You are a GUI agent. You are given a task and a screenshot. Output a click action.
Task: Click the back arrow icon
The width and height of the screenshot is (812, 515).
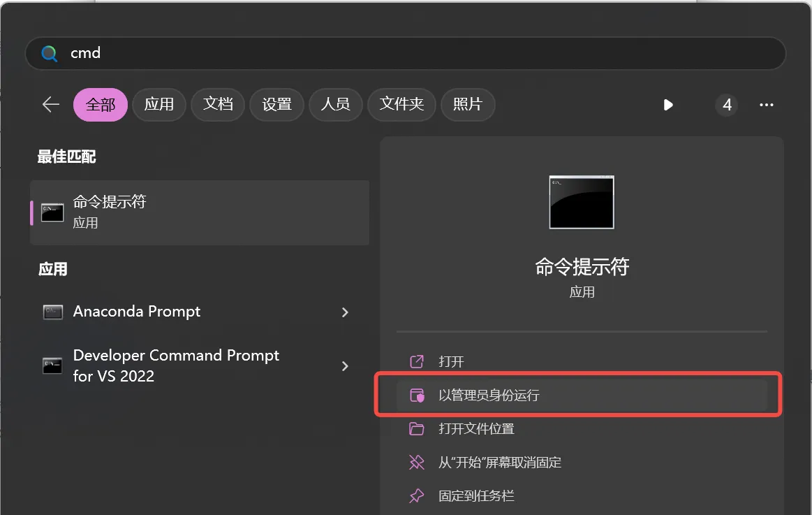(x=51, y=105)
